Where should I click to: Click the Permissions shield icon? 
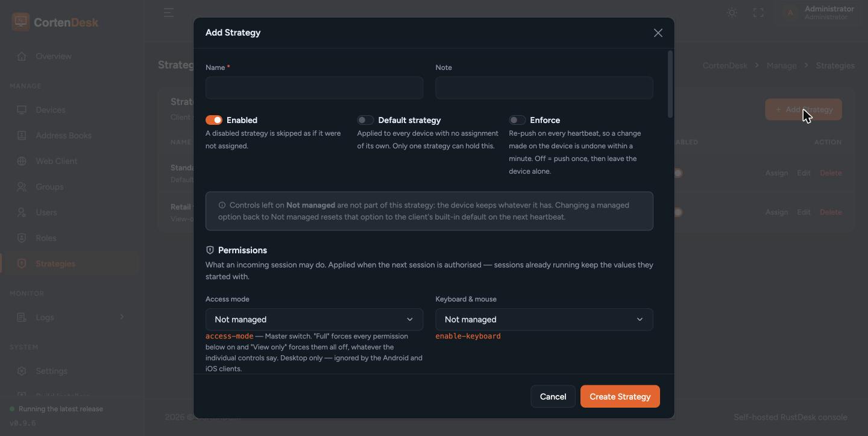(210, 250)
